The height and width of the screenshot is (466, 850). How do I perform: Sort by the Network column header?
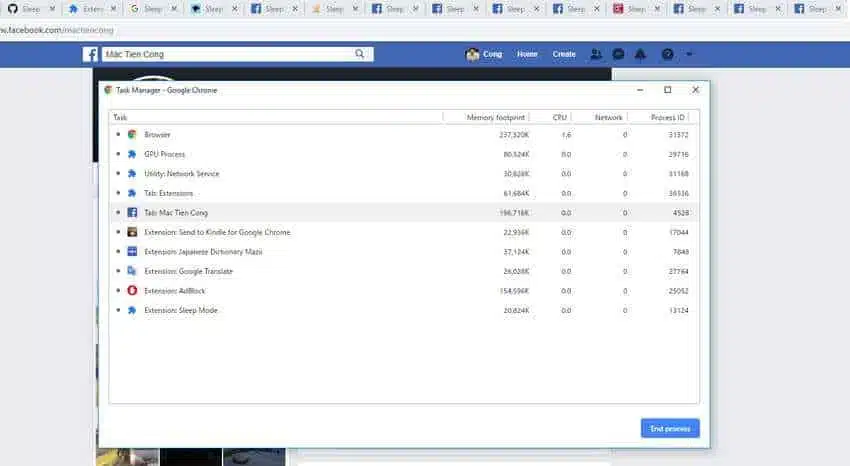pos(608,117)
